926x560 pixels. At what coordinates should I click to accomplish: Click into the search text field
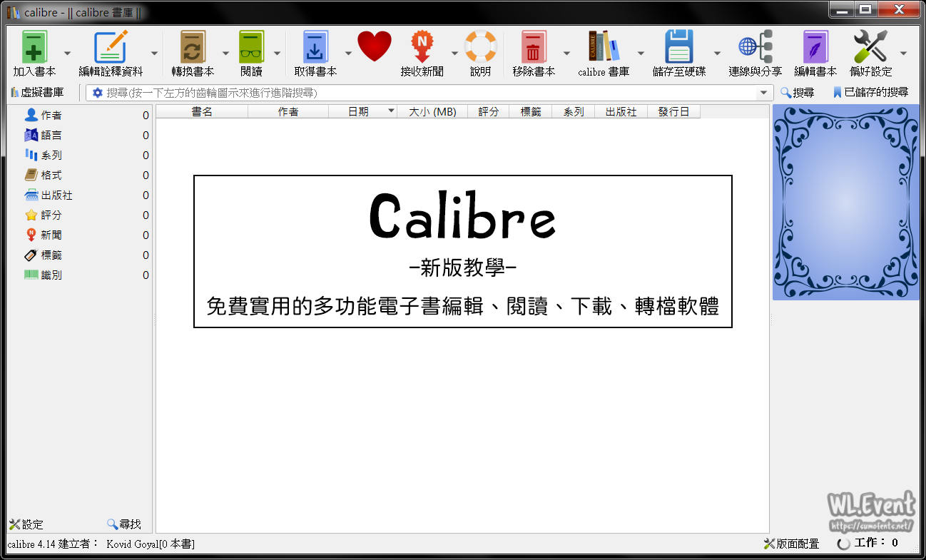pos(430,93)
